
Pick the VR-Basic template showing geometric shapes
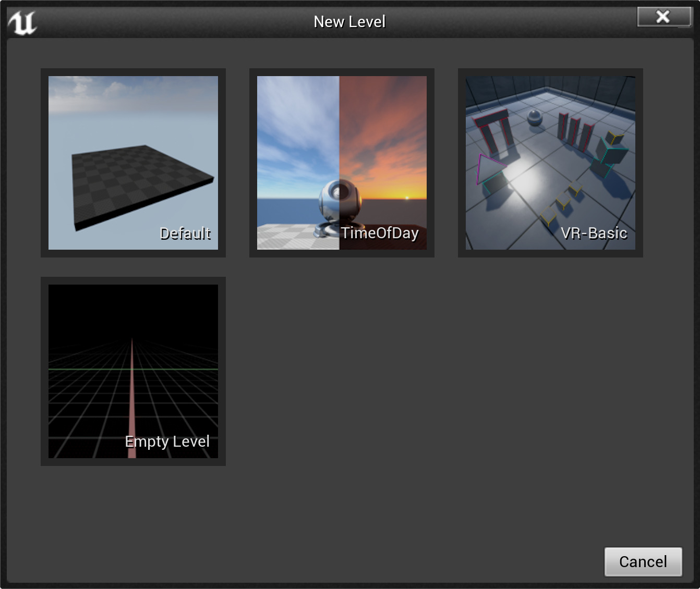tap(550, 163)
